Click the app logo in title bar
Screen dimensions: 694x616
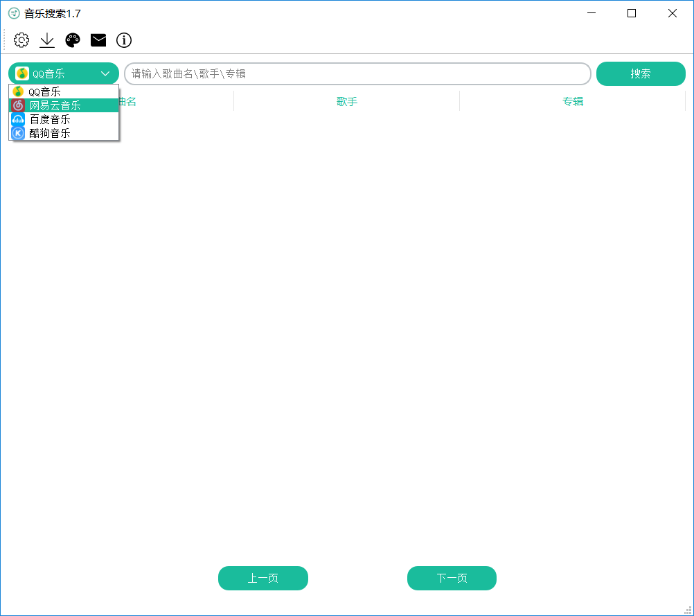click(x=14, y=13)
